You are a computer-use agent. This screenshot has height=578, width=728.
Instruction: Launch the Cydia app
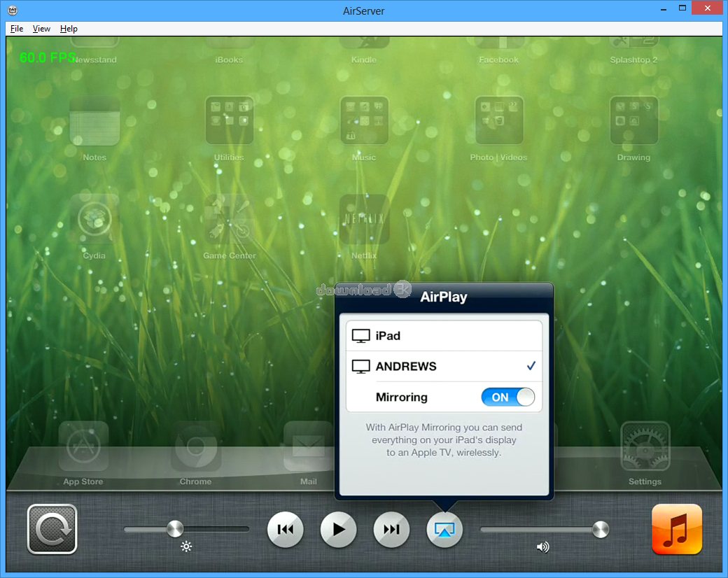coord(94,219)
